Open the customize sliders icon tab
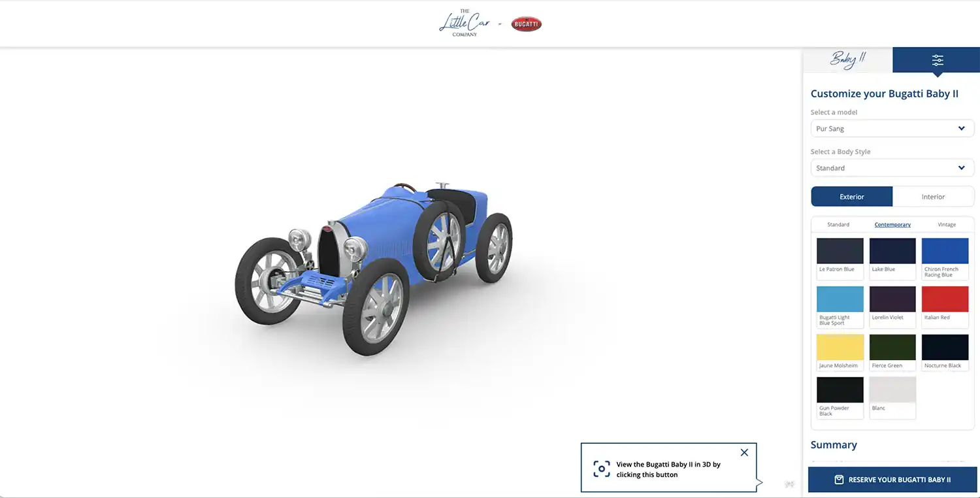 (x=937, y=60)
